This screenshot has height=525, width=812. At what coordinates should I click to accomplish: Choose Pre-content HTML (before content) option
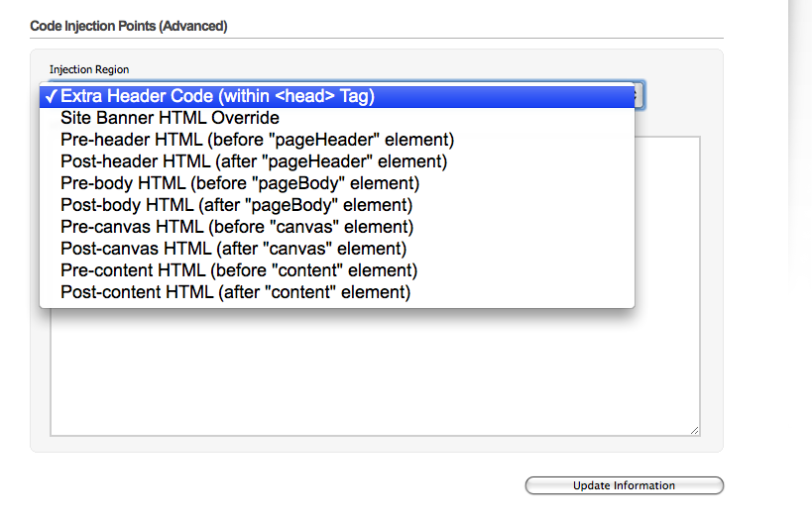(239, 270)
